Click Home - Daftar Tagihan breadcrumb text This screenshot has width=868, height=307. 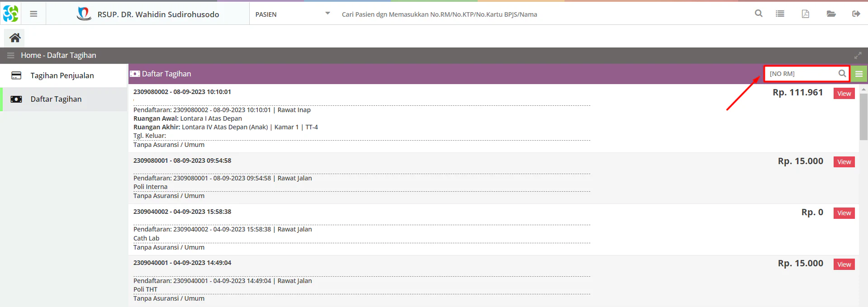[x=58, y=55]
